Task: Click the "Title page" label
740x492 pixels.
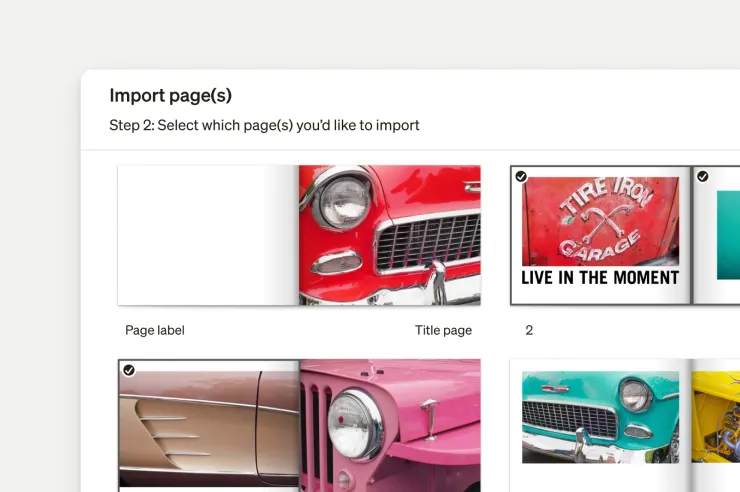Action: pos(443,330)
